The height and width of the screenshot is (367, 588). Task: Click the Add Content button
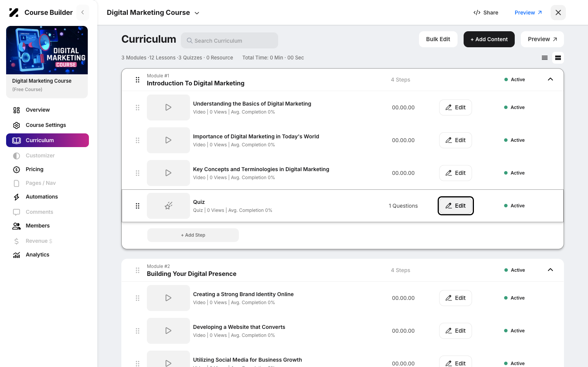coord(489,39)
